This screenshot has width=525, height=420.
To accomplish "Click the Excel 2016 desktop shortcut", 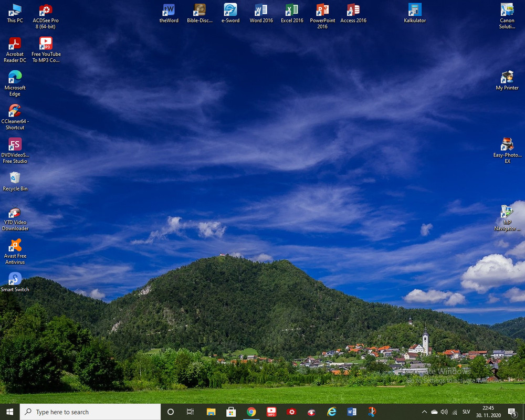I will 292,14.
